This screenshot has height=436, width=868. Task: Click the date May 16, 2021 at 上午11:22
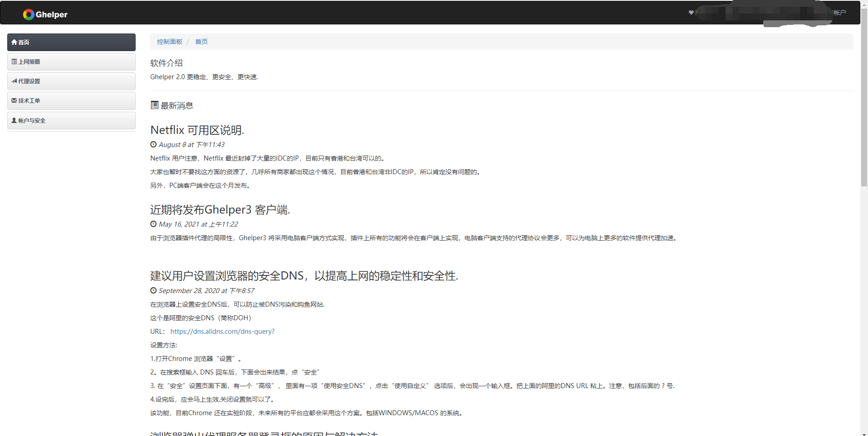[x=198, y=224]
